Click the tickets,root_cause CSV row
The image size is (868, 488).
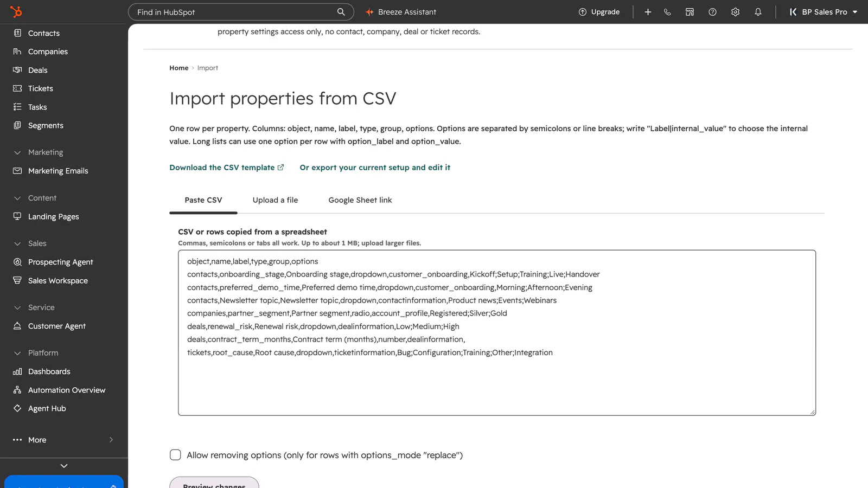tap(370, 352)
